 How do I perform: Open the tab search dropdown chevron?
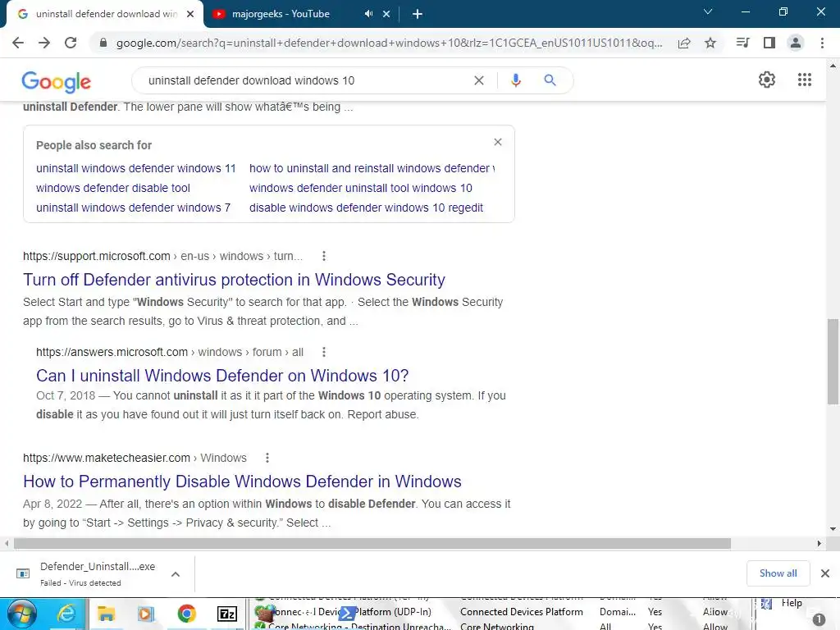point(708,11)
